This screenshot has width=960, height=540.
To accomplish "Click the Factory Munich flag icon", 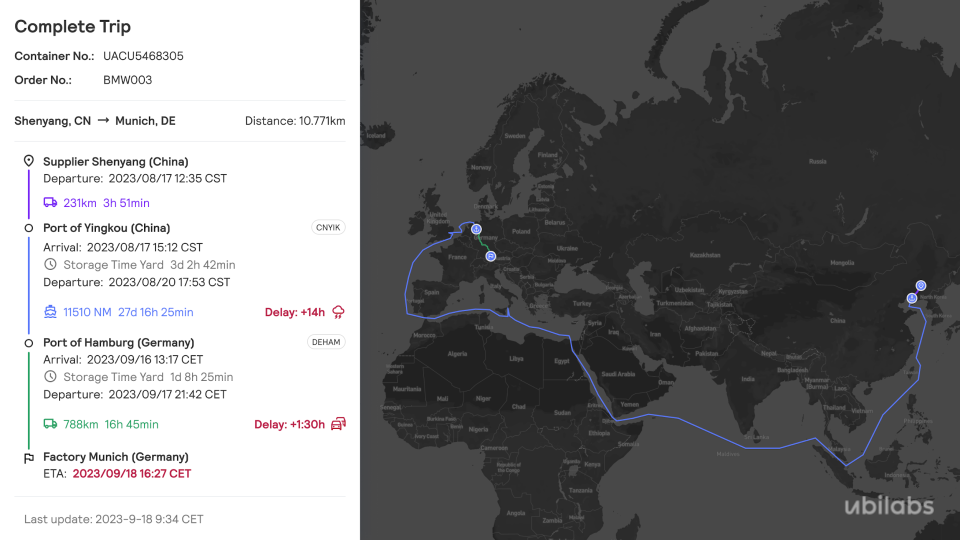I will [29, 458].
